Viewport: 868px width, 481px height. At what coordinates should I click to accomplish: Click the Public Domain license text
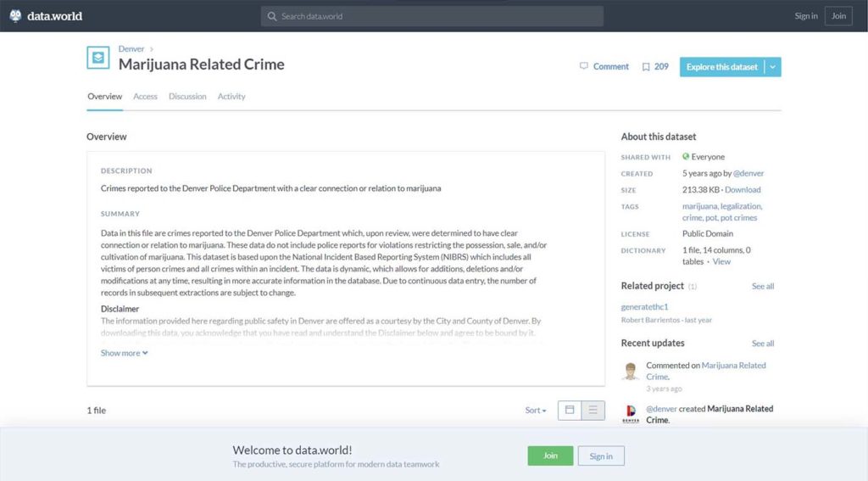708,234
